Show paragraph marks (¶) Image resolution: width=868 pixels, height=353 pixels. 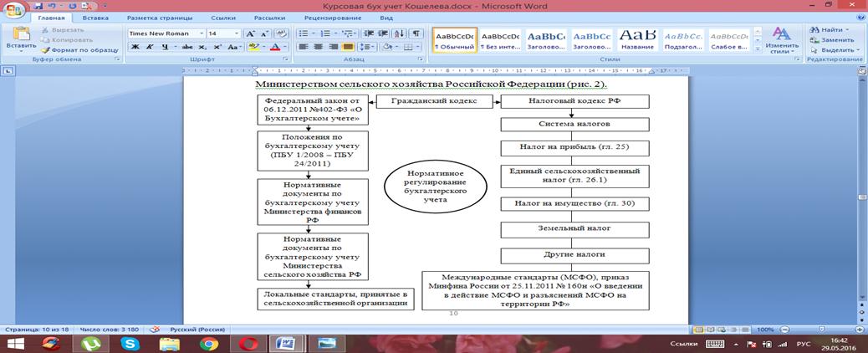coord(416,33)
